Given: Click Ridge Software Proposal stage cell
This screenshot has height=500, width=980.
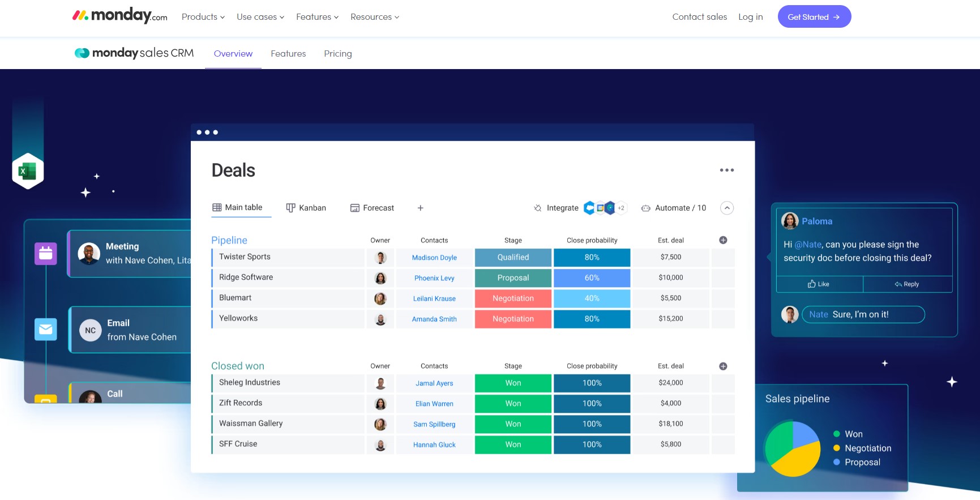Looking at the screenshot, I should (x=513, y=278).
